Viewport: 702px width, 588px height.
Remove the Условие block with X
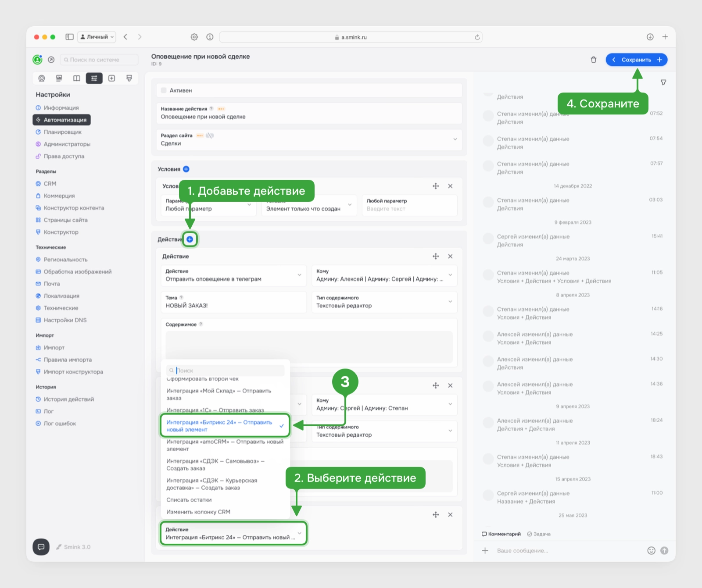(x=450, y=186)
